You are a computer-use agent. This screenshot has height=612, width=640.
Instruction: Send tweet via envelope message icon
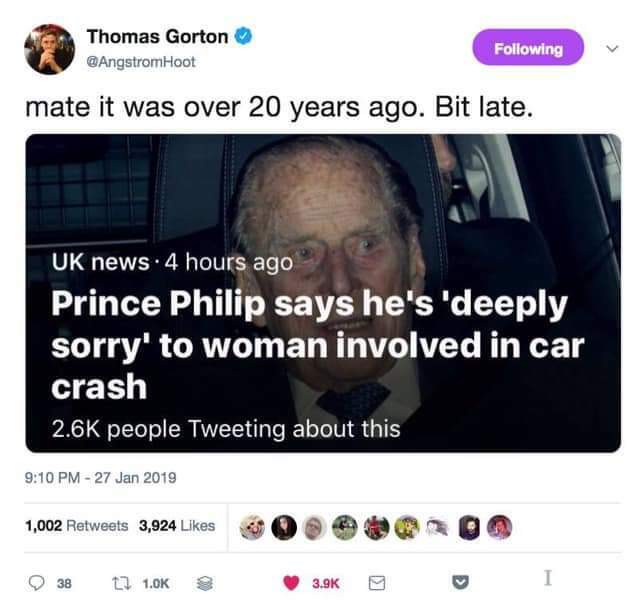point(377,583)
